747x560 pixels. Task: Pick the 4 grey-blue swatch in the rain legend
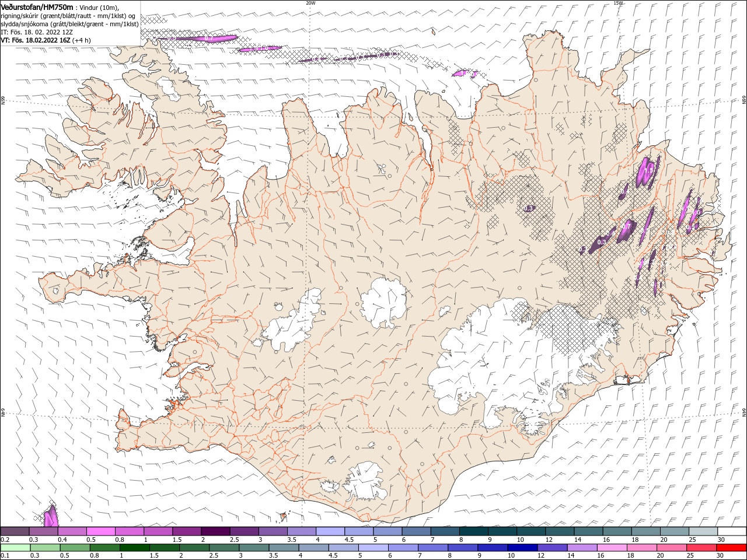(x=313, y=548)
